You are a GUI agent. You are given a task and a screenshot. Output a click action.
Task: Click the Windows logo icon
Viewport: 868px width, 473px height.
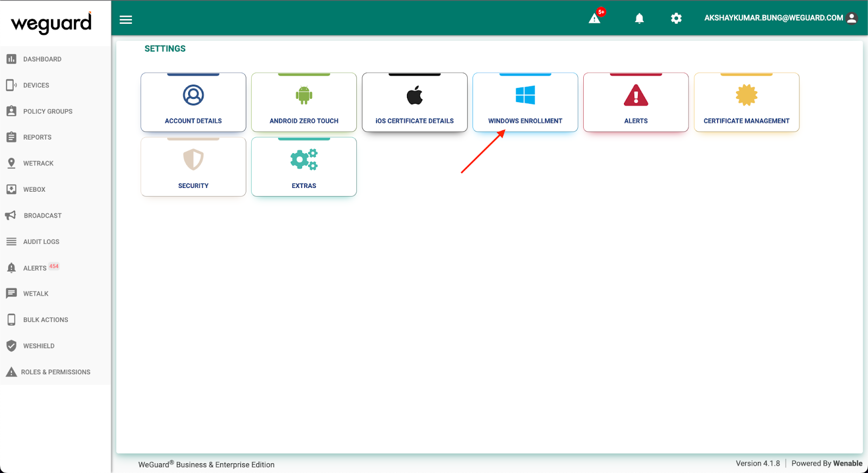click(x=525, y=95)
